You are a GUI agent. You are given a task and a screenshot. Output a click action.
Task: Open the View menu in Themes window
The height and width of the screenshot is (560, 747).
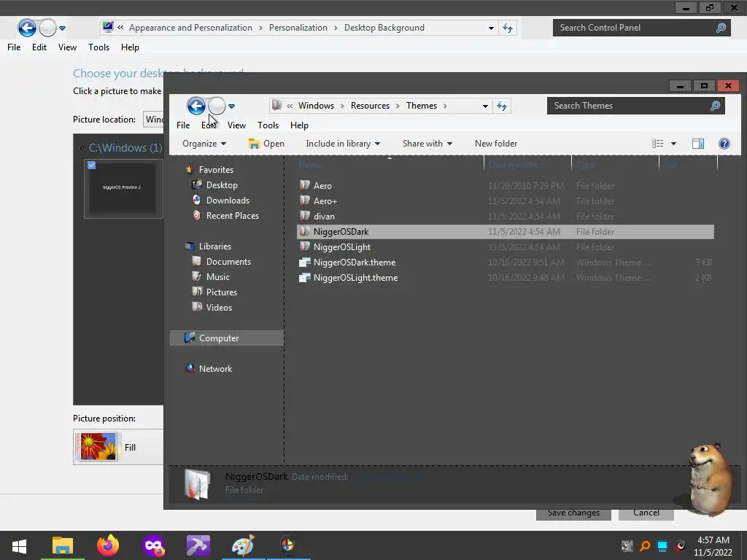pyautogui.click(x=236, y=125)
